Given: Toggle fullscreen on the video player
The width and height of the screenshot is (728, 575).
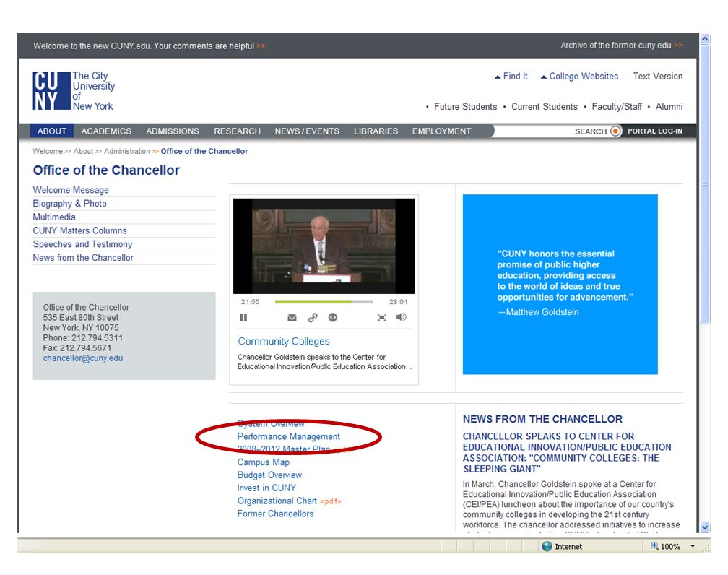Looking at the screenshot, I should point(381,317).
